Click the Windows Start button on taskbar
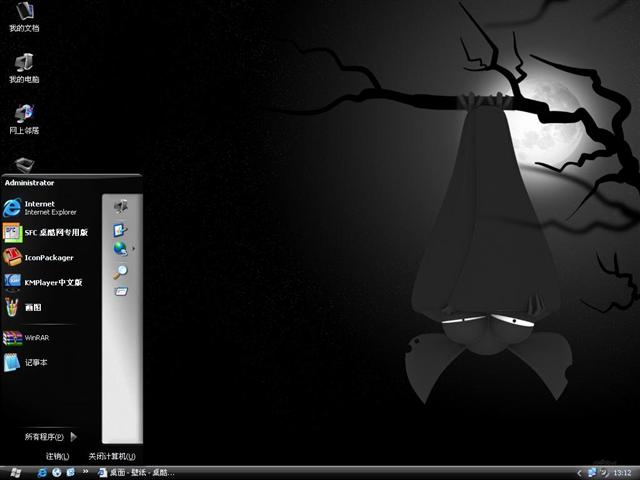 [x=16, y=473]
